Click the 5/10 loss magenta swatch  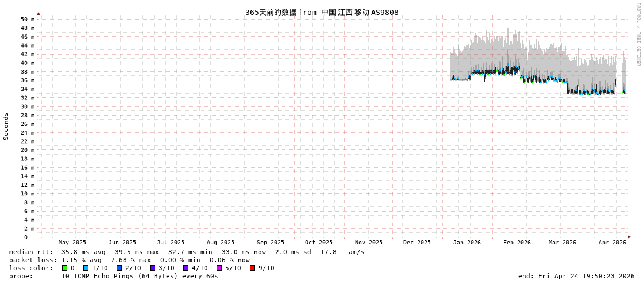pyautogui.click(x=219, y=268)
